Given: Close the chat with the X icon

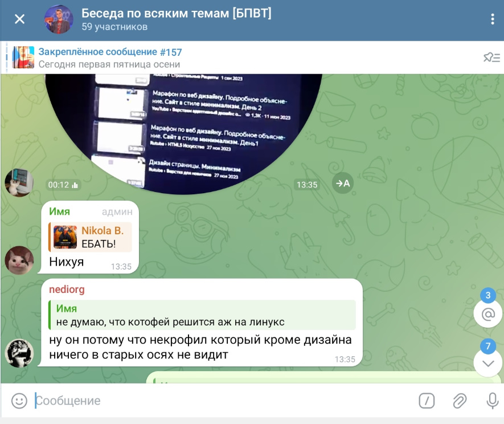Looking at the screenshot, I should 19,19.
